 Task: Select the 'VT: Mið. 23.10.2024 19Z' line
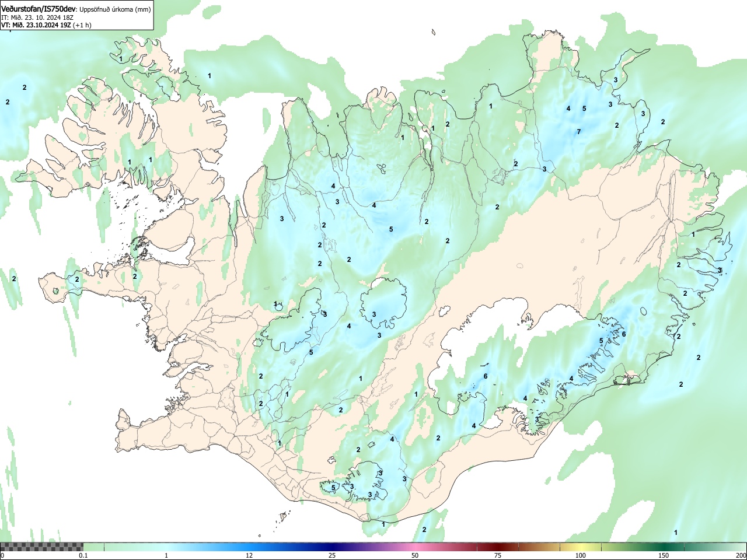(36, 25)
